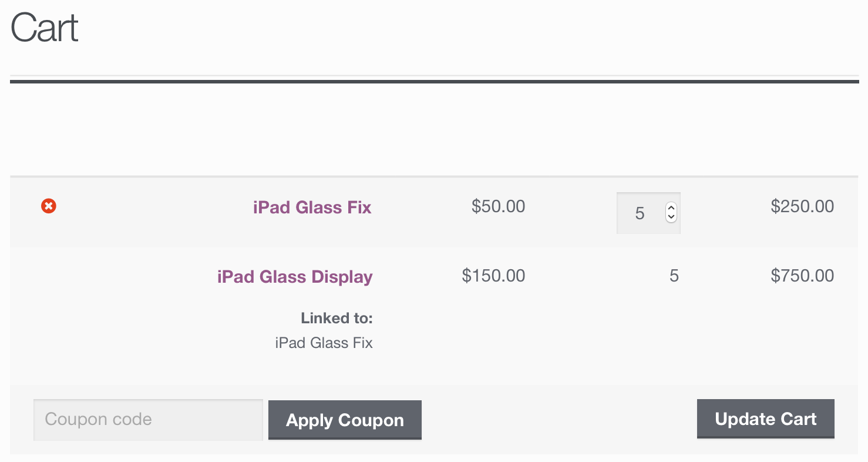Focus the Coupon code text field

pos(147,420)
